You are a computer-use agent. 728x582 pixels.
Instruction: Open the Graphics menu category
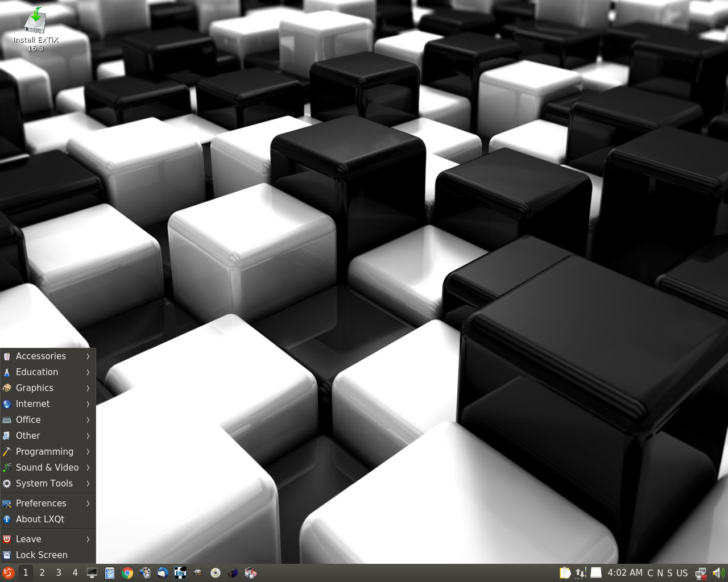48,388
